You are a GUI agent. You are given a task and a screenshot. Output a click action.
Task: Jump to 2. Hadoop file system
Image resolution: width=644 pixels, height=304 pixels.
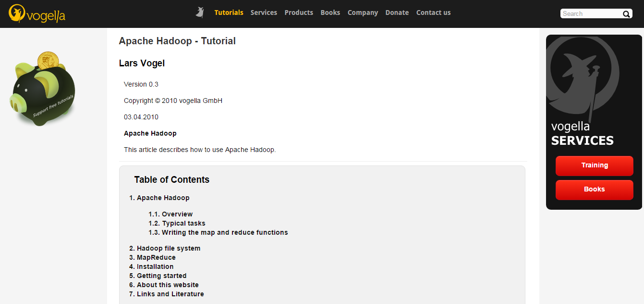[165, 248]
